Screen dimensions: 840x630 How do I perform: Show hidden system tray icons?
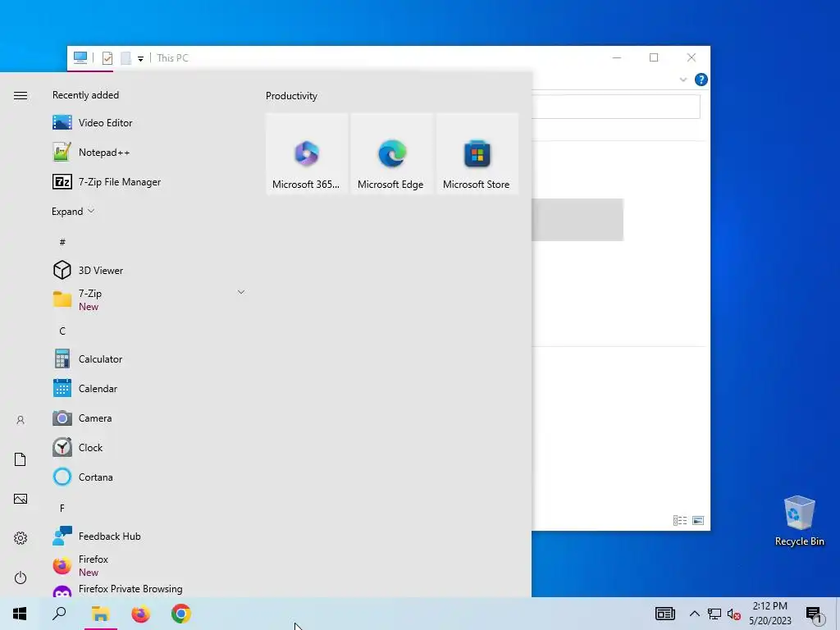694,614
